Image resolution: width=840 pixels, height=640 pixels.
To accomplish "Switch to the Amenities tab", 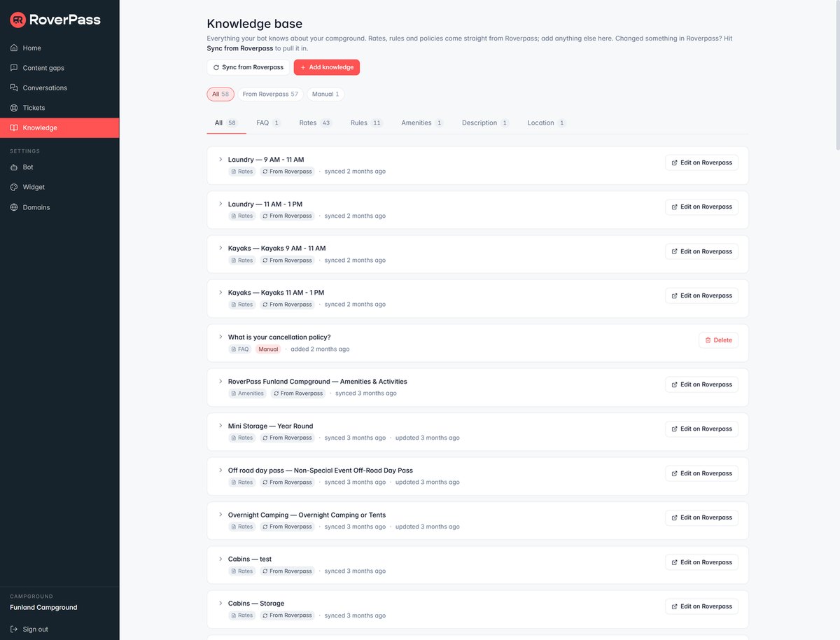I will 422,123.
